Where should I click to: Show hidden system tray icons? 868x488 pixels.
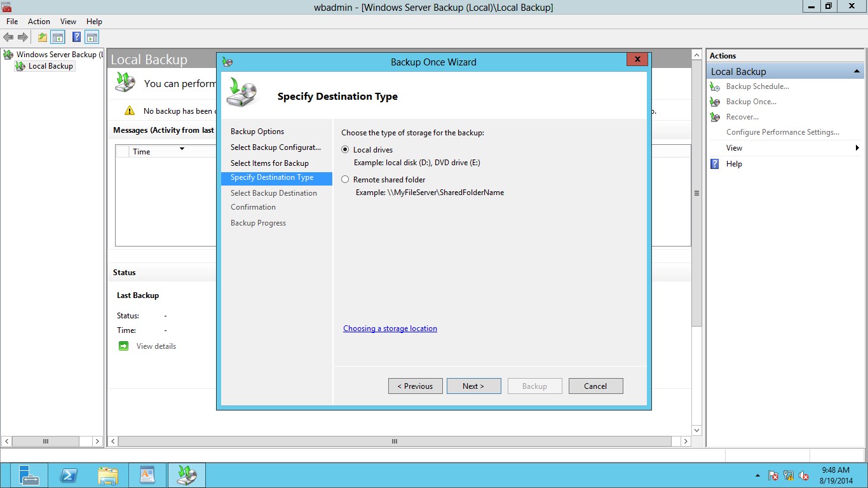[x=757, y=475]
